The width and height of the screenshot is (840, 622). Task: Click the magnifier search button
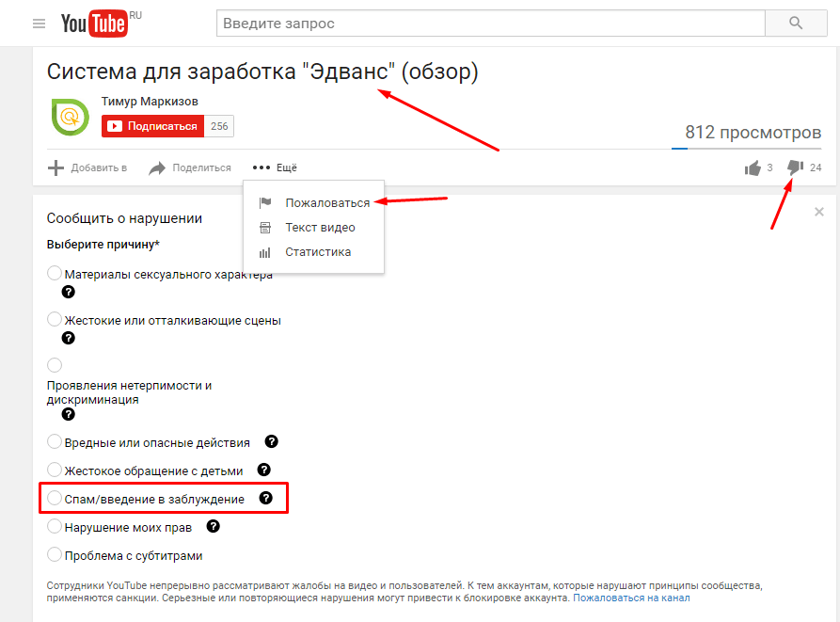(x=796, y=23)
